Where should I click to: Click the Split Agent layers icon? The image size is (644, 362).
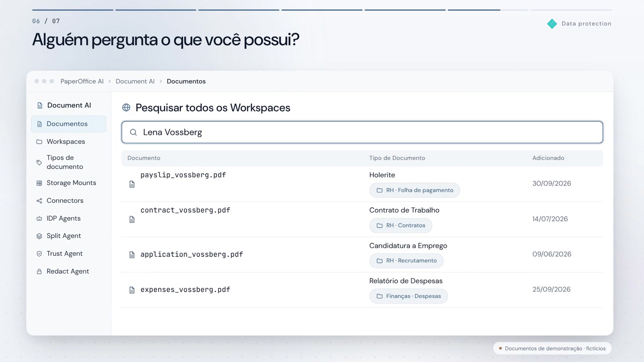[39, 236]
